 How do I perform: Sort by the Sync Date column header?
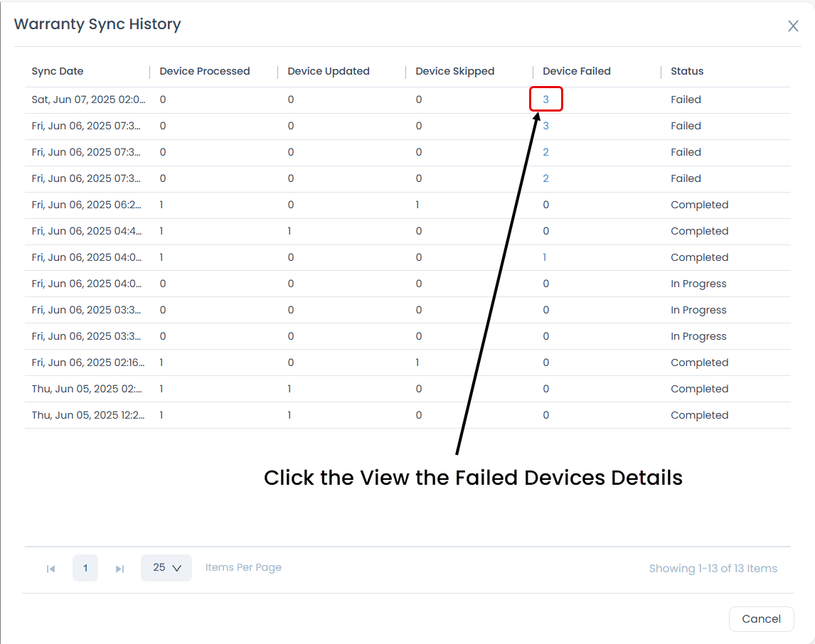58,71
